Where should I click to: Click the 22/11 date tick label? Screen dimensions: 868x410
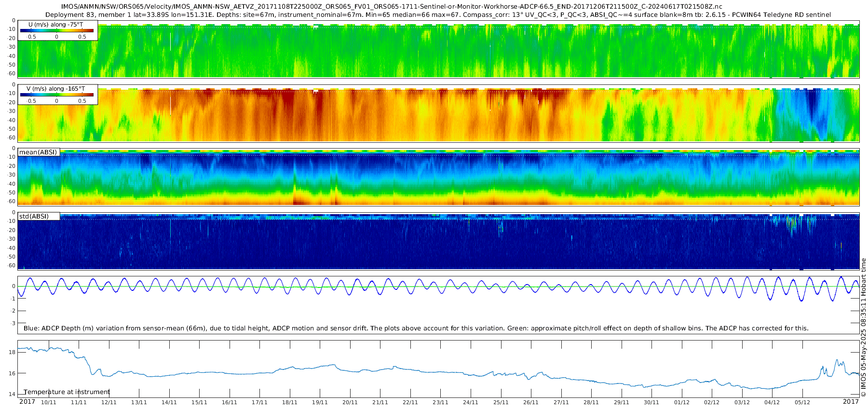pos(410,402)
